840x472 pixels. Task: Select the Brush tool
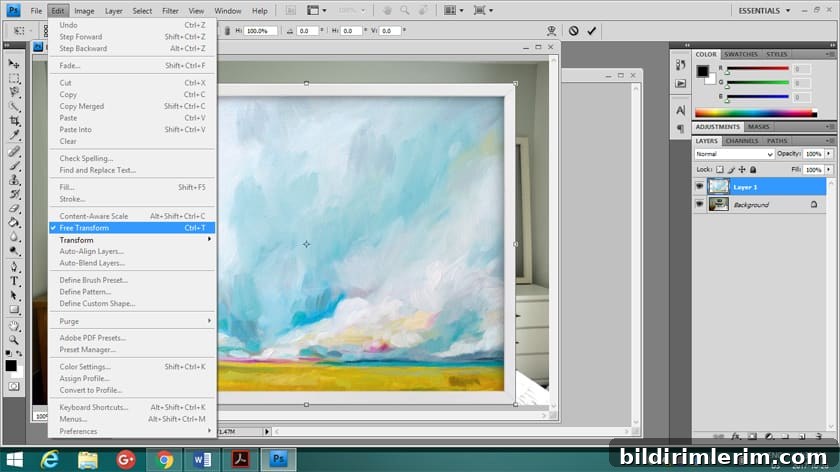[14, 166]
